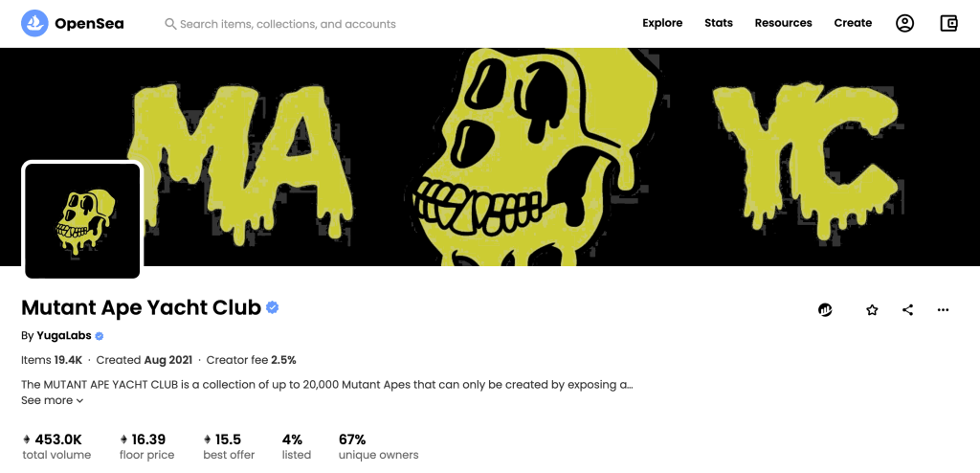Open the collection activity chart icon
This screenshot has height=473, width=980.
(x=825, y=309)
